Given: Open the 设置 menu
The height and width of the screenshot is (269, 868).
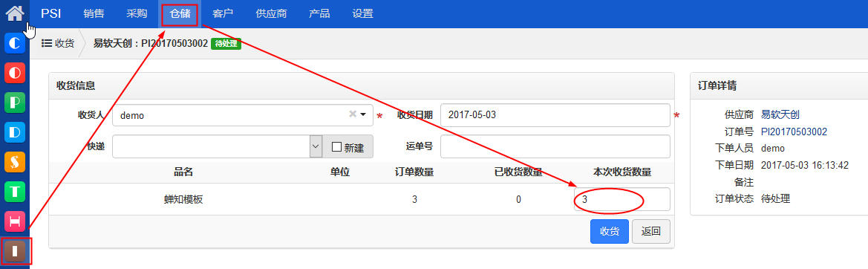Looking at the screenshot, I should tap(362, 14).
